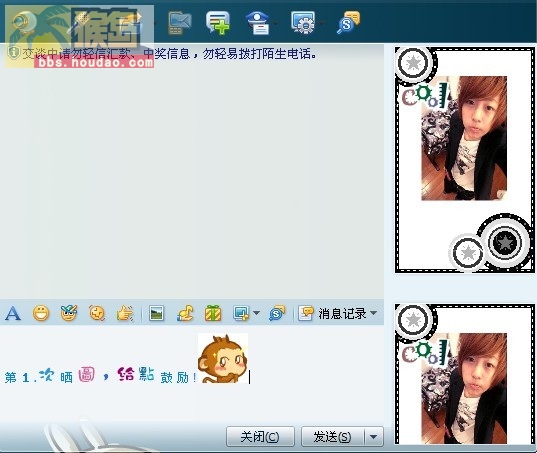Open the smiley emoticon picker
537x453 pixels.
tap(41, 313)
